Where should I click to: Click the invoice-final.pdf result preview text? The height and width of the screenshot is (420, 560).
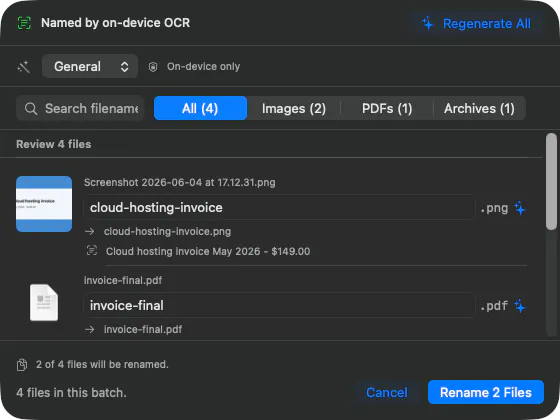click(143, 329)
